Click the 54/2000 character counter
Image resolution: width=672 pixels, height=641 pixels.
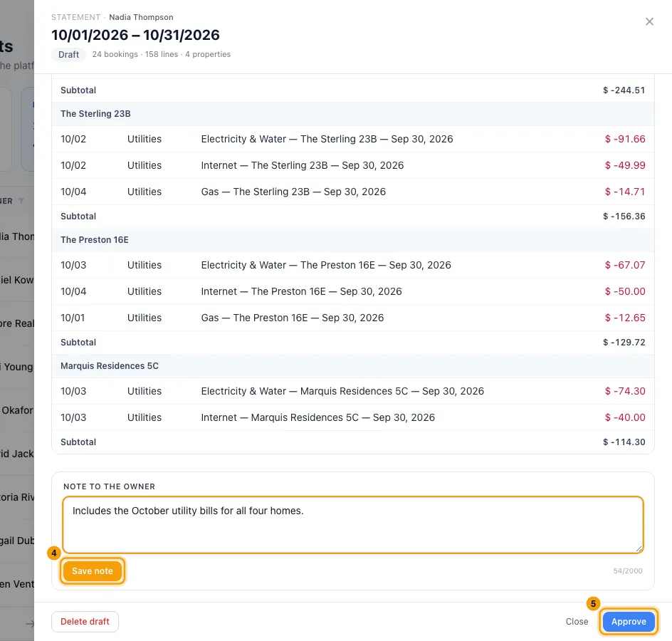point(627,570)
